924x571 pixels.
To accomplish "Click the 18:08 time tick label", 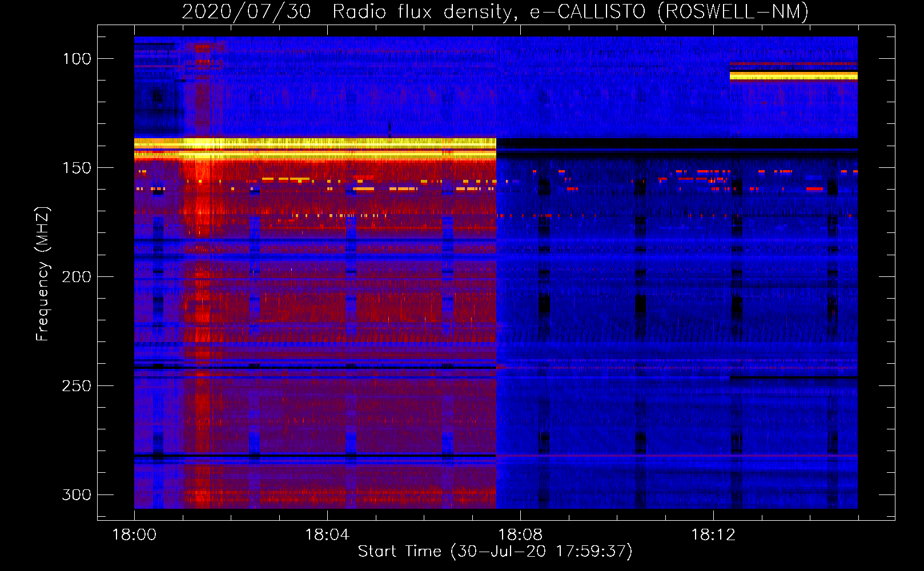I will coord(520,535).
